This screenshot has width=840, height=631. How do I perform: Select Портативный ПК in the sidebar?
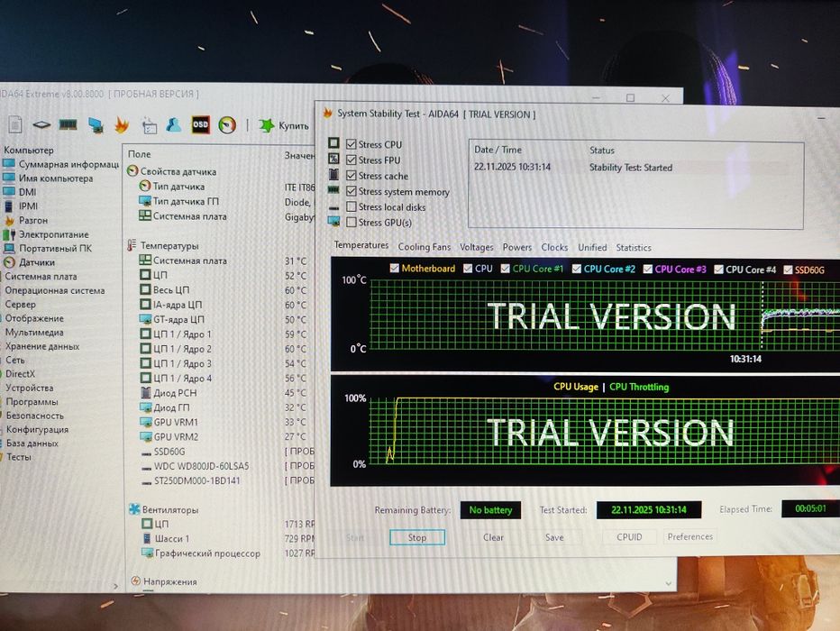[55, 249]
